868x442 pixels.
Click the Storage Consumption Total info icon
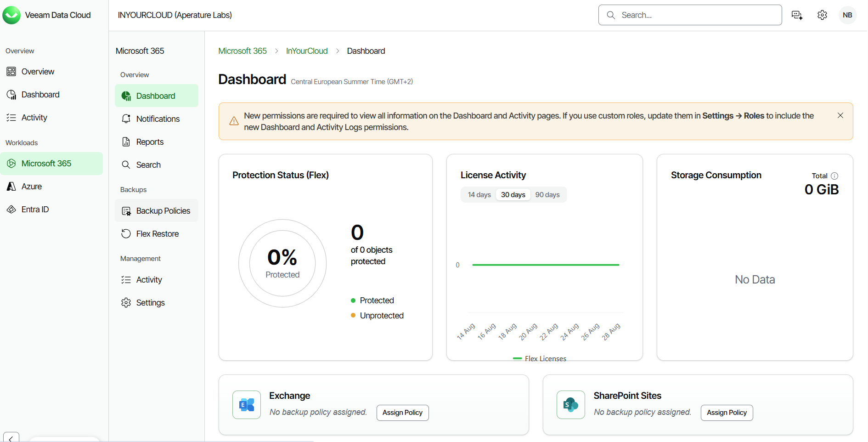click(x=834, y=176)
